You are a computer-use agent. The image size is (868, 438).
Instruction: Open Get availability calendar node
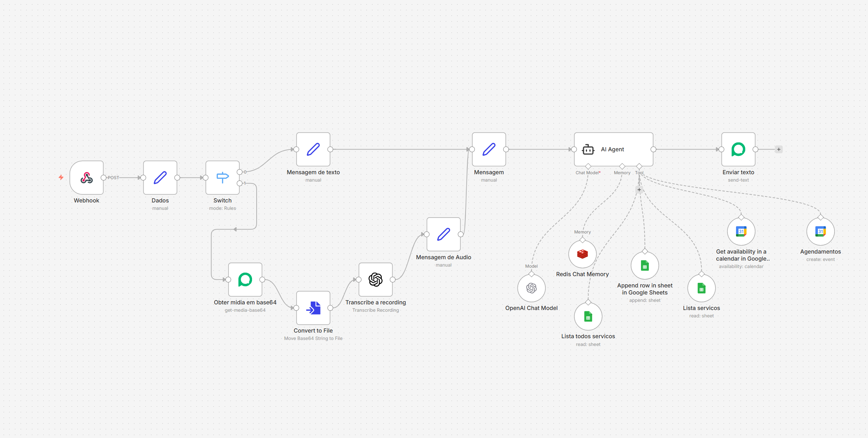(741, 231)
